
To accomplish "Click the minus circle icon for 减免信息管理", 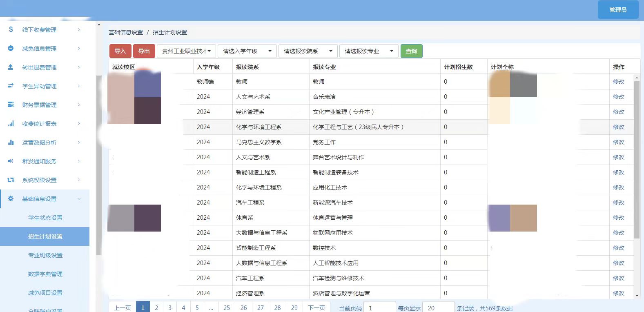I will coord(11,48).
